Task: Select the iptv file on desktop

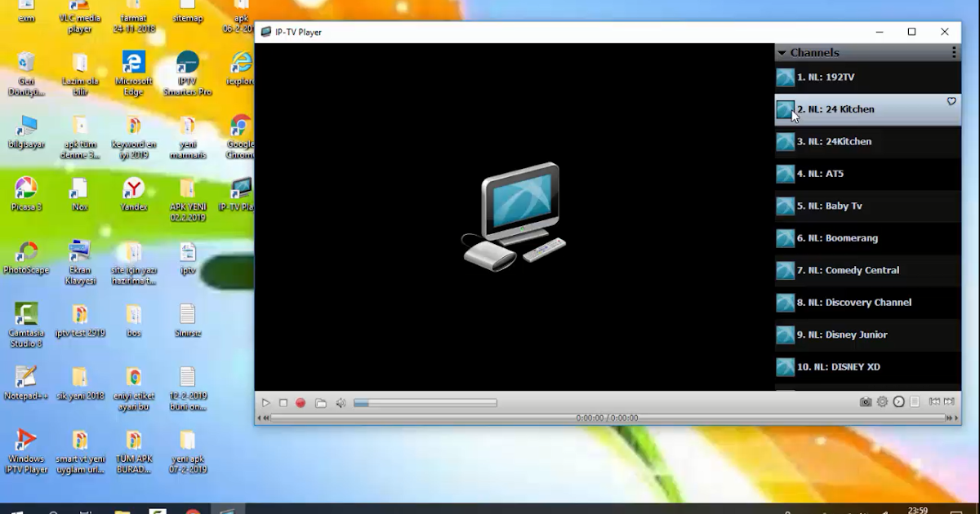Action: tap(188, 257)
